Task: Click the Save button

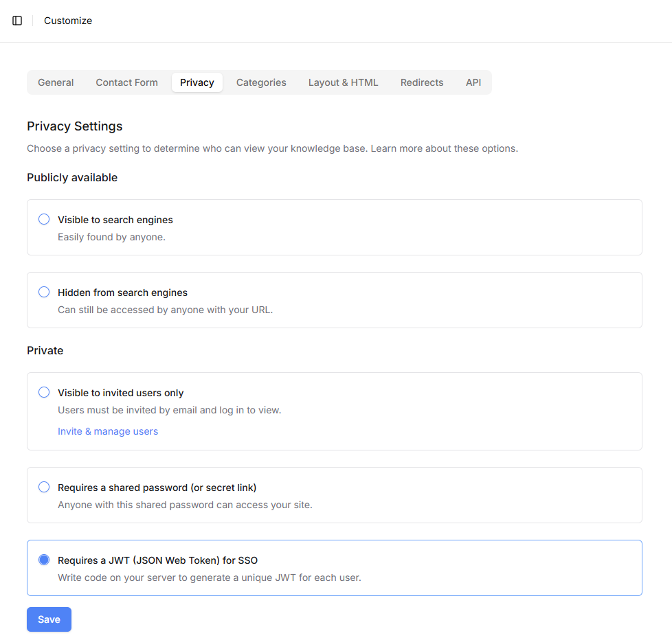Action: point(49,619)
